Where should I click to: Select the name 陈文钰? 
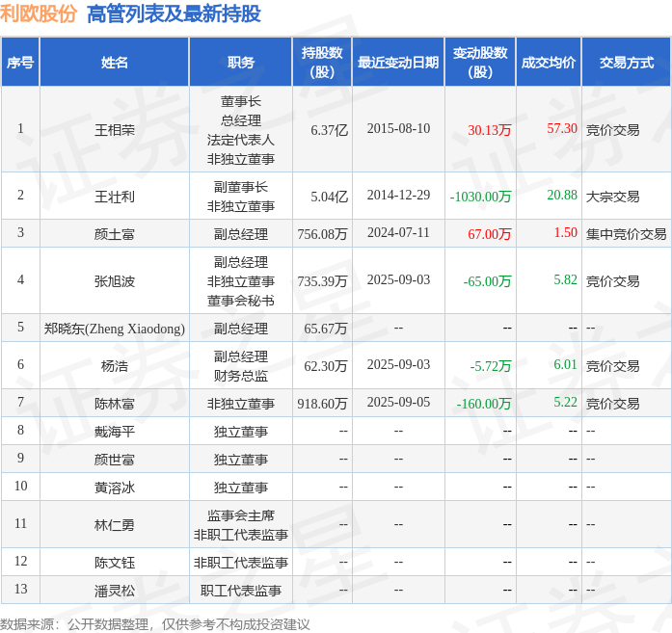pyautogui.click(x=115, y=563)
